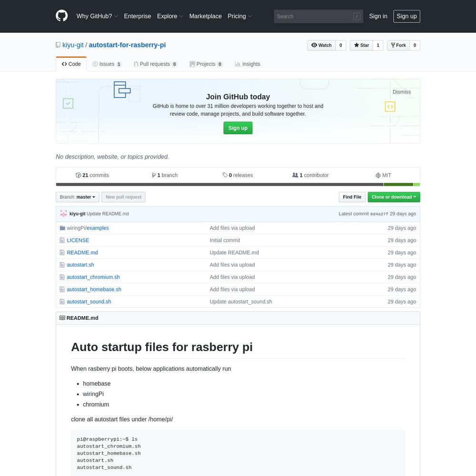Click the MIT license scale icon
The width and height of the screenshot is (476, 476).
pos(378,175)
